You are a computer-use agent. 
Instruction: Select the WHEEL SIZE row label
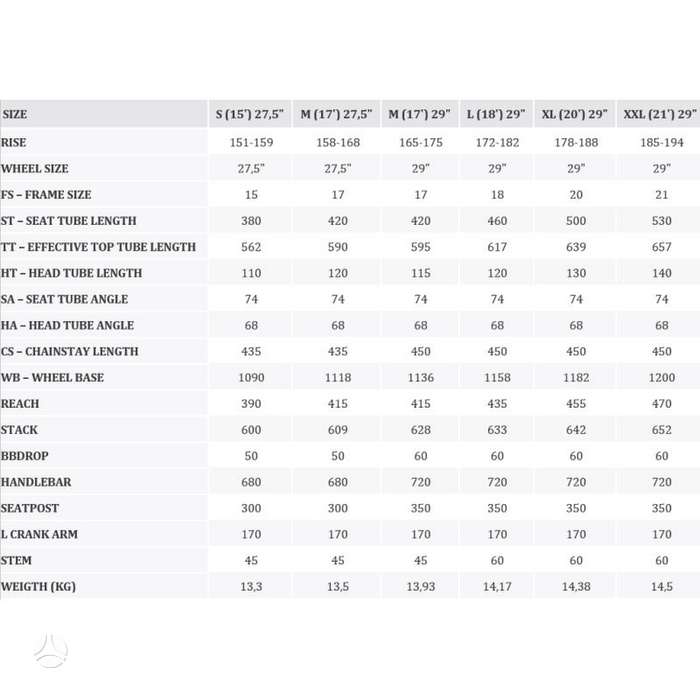[x=35, y=169]
